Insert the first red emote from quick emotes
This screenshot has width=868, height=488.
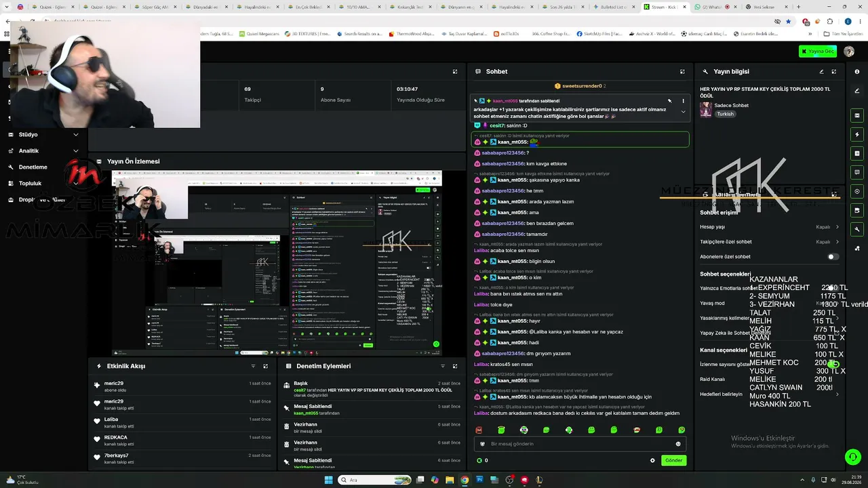tap(479, 430)
